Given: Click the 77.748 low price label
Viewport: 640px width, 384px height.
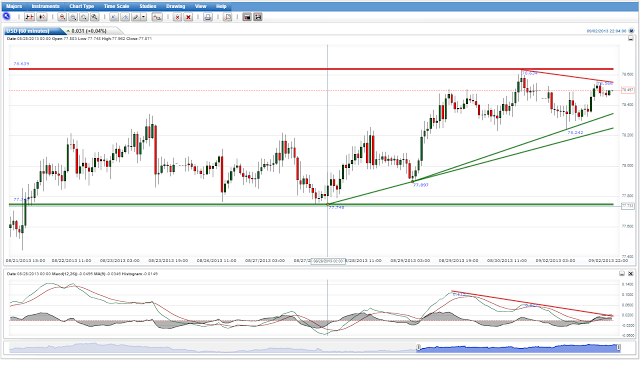Looking at the screenshot, I should point(336,207).
